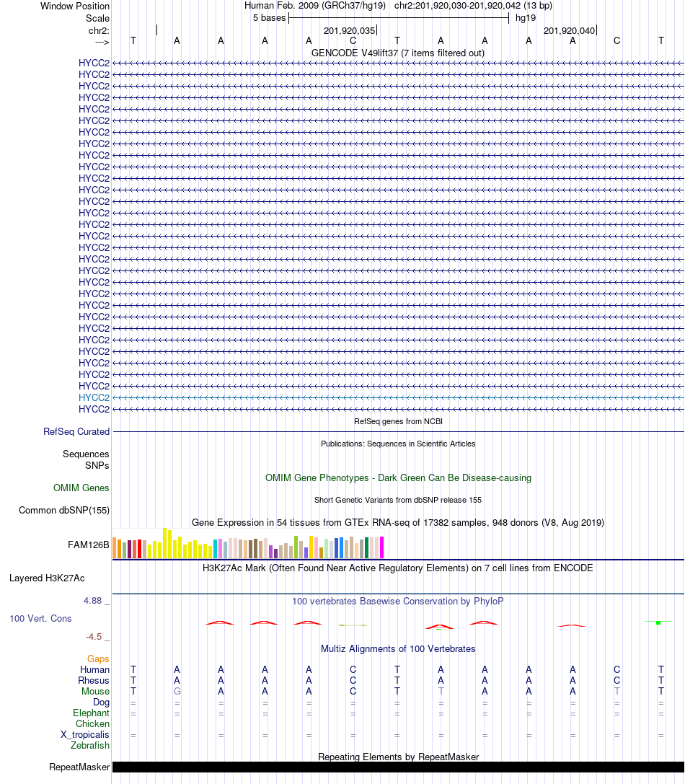Image resolution: width=685 pixels, height=784 pixels.
Task: Click the GENCODE V49lift37 track title
Action: 398,53
